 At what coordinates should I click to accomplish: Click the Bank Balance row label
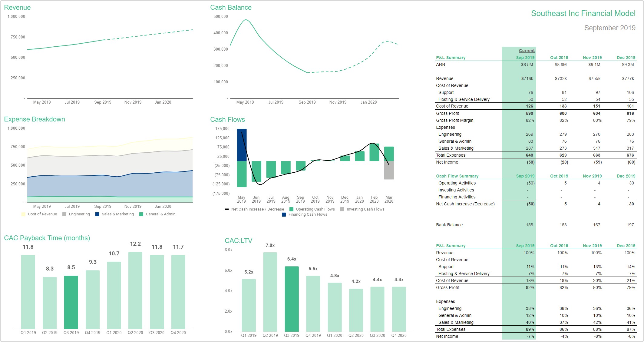pos(449,225)
